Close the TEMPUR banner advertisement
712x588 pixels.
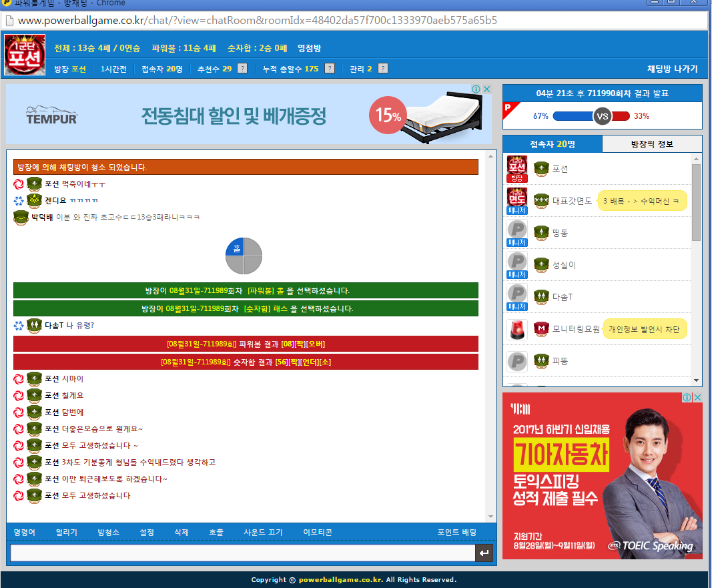click(486, 89)
